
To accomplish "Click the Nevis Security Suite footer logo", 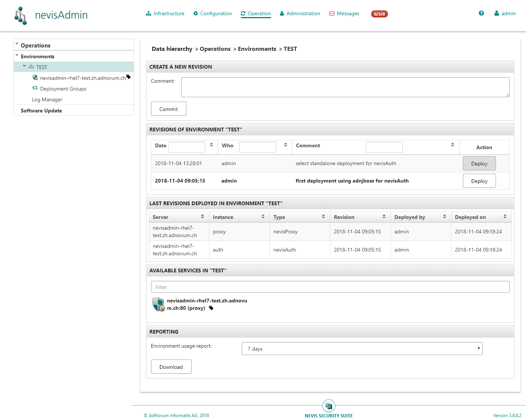I will coord(329,406).
